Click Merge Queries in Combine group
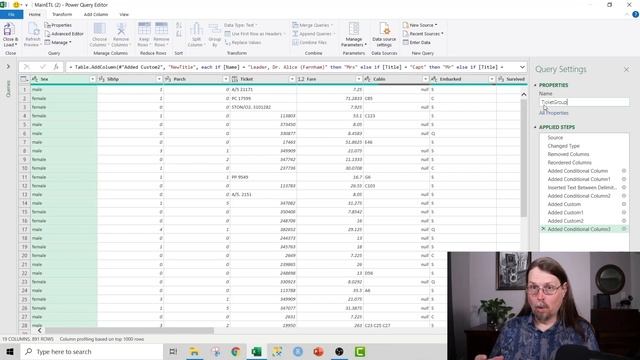Image resolution: width=640 pixels, height=360 pixels. 312,25
